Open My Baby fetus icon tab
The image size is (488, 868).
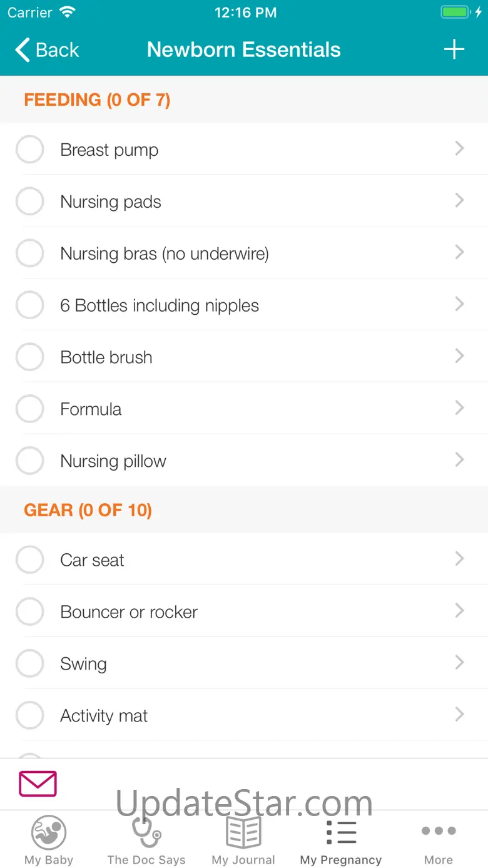(x=49, y=832)
